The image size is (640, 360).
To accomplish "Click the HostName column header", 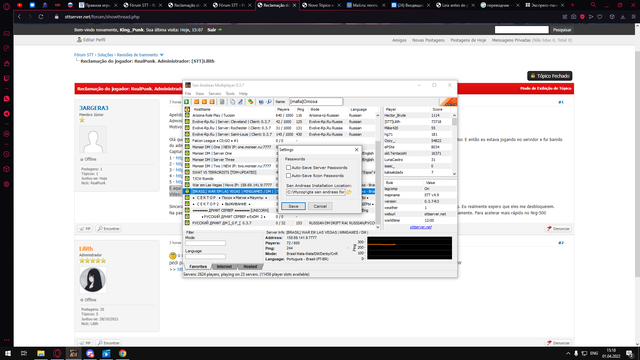I will 233,109.
